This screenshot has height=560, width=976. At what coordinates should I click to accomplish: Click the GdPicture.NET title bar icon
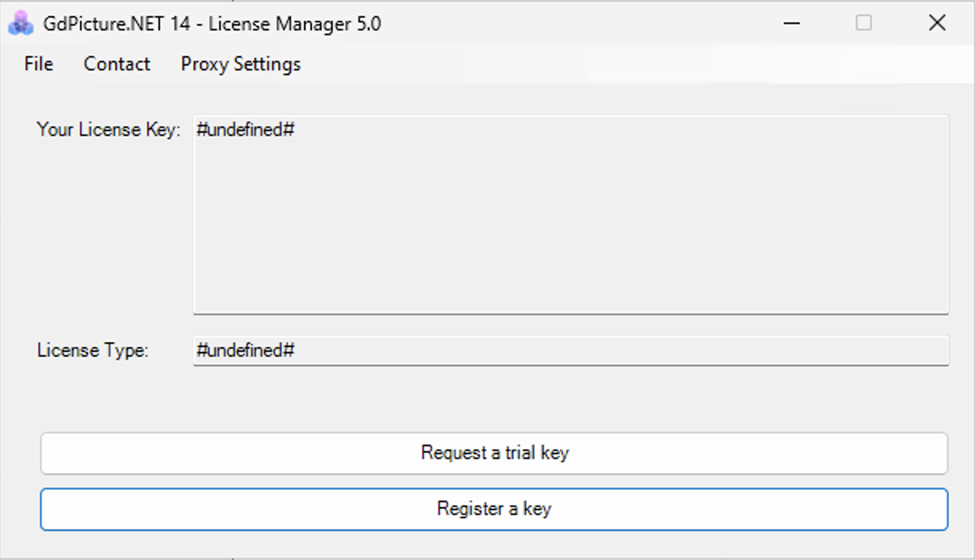(16, 23)
